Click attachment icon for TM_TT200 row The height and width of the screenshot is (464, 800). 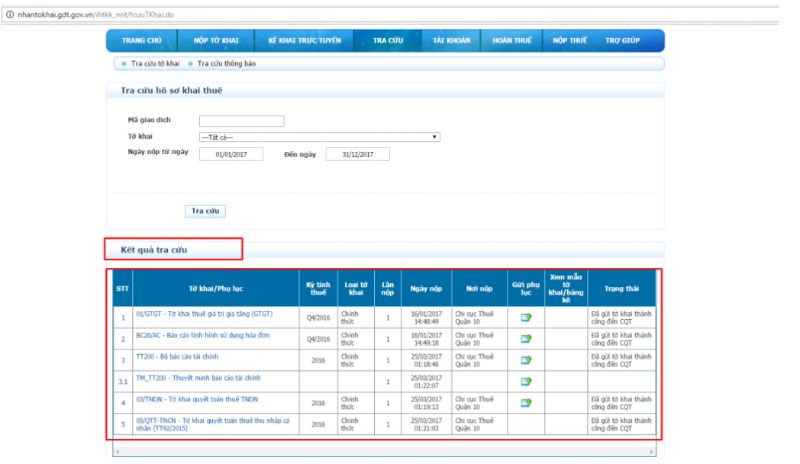click(526, 381)
